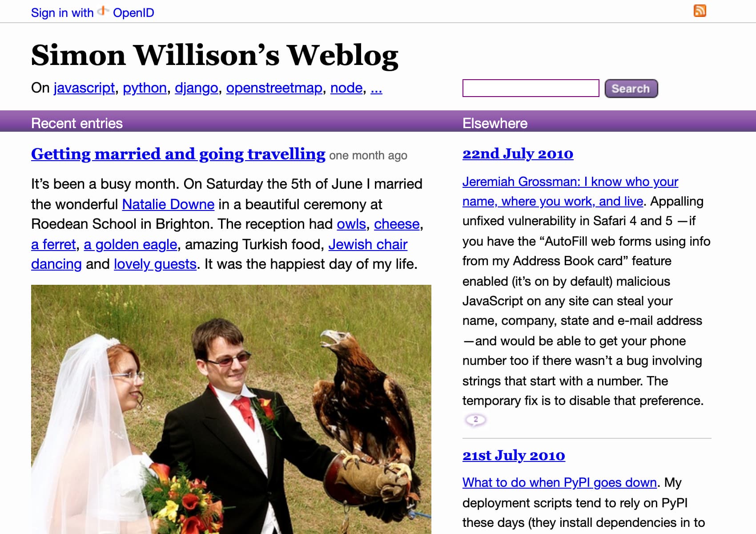Open the Jeremiah Grossman article link

coord(570,191)
